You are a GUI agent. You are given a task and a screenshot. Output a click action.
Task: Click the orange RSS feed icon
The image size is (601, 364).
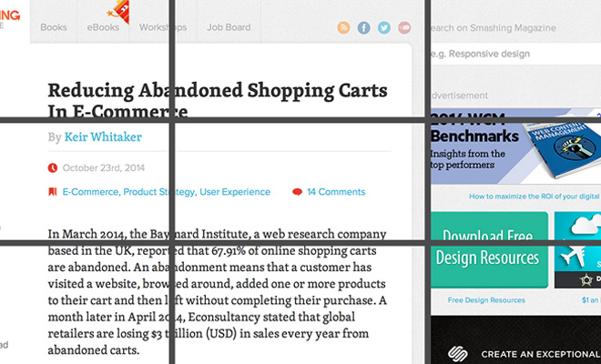[x=343, y=27]
